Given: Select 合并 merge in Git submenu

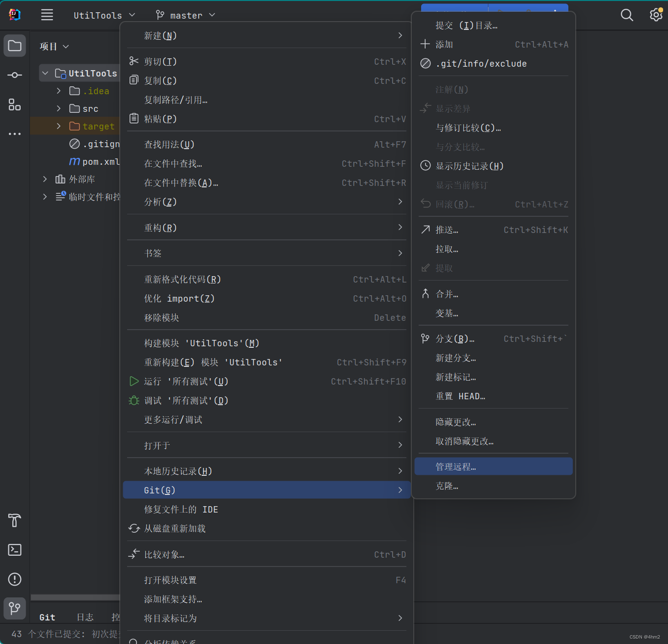Looking at the screenshot, I should coord(493,294).
